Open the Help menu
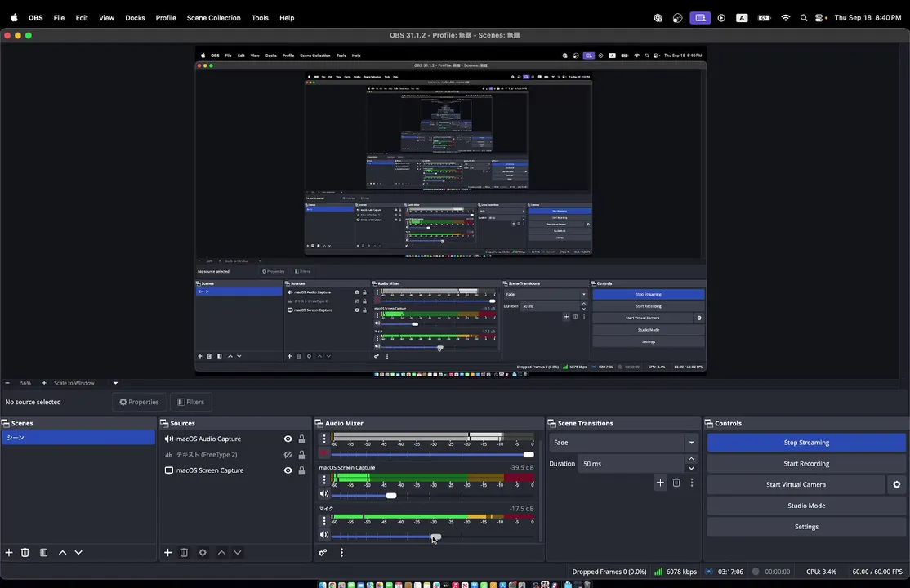 point(287,18)
